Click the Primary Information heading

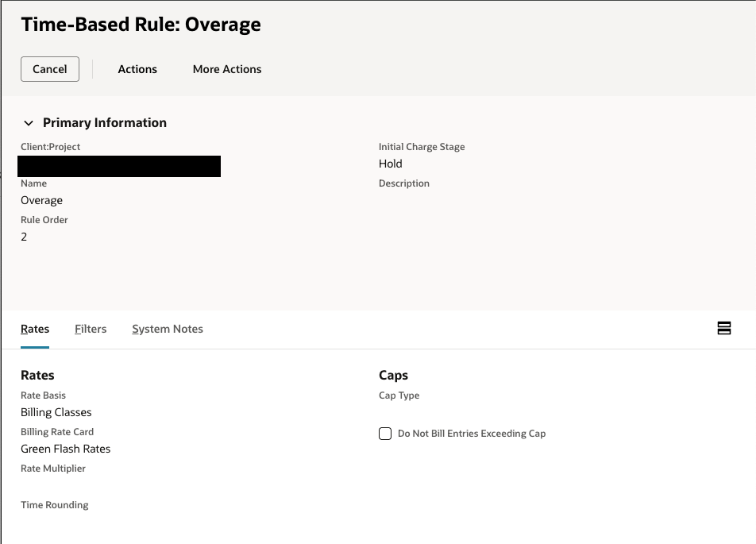[x=105, y=122]
